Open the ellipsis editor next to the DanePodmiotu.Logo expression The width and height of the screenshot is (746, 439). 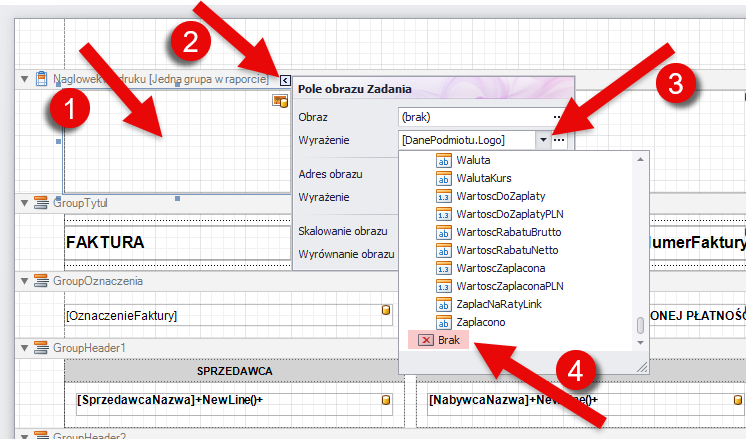[559, 142]
